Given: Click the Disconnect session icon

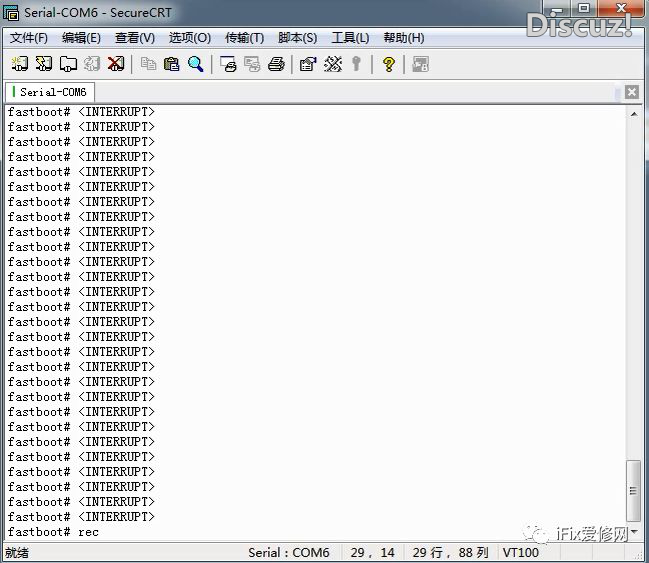Looking at the screenshot, I should click(x=116, y=64).
